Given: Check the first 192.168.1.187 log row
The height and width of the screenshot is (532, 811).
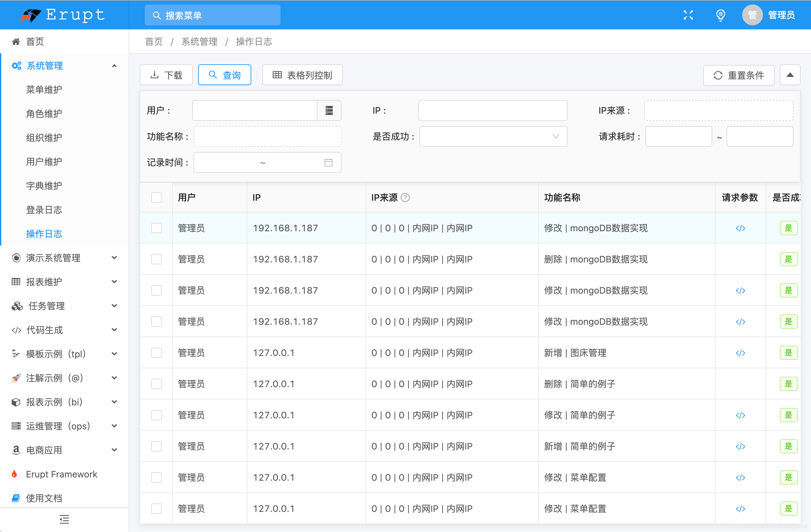Looking at the screenshot, I should [x=156, y=228].
